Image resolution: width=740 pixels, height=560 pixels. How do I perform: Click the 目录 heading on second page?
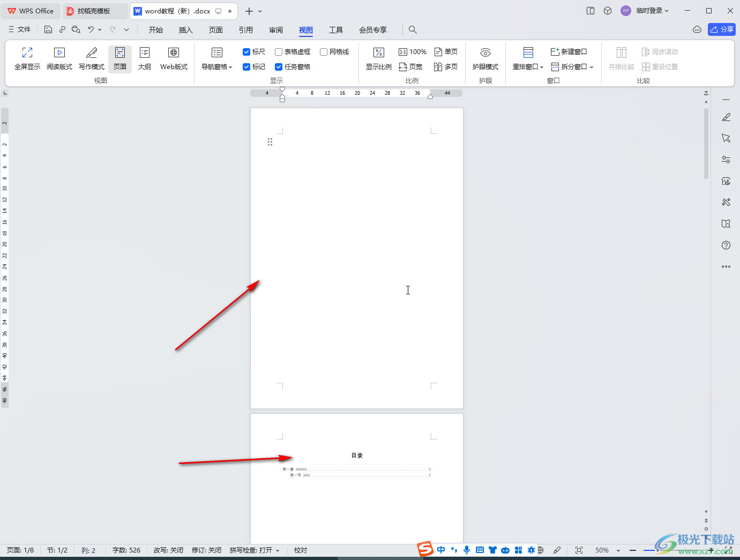pyautogui.click(x=357, y=456)
